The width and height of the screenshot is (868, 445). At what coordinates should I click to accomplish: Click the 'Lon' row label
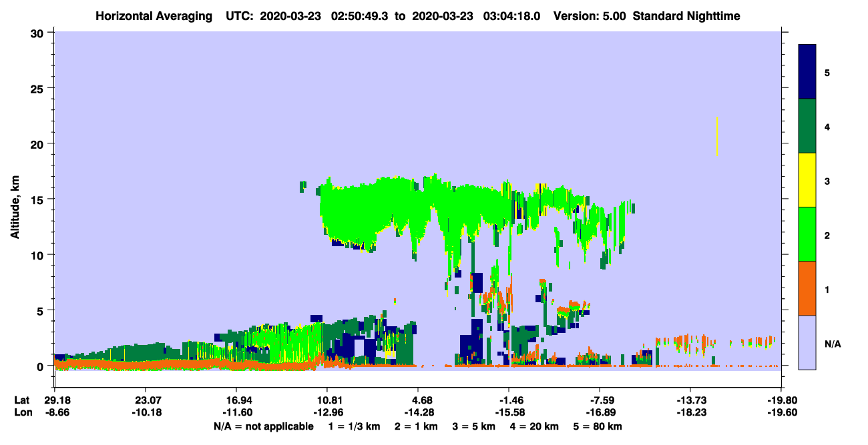[23, 413]
